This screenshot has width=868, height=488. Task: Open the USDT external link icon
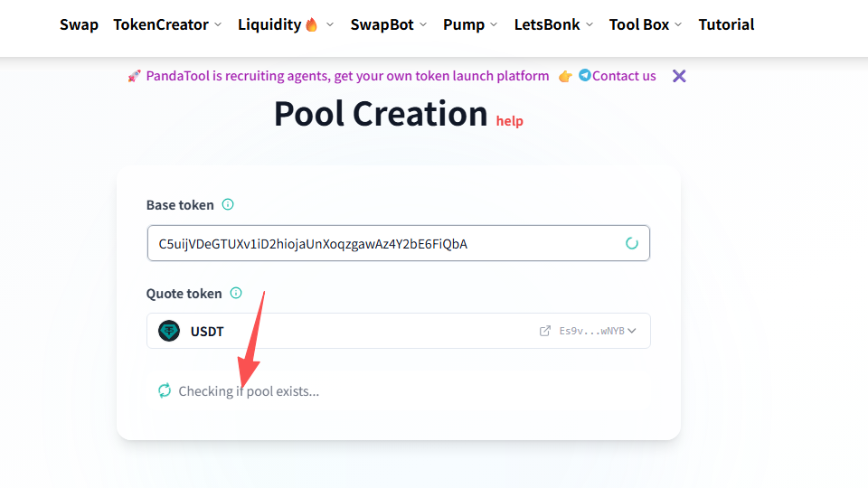click(x=544, y=331)
